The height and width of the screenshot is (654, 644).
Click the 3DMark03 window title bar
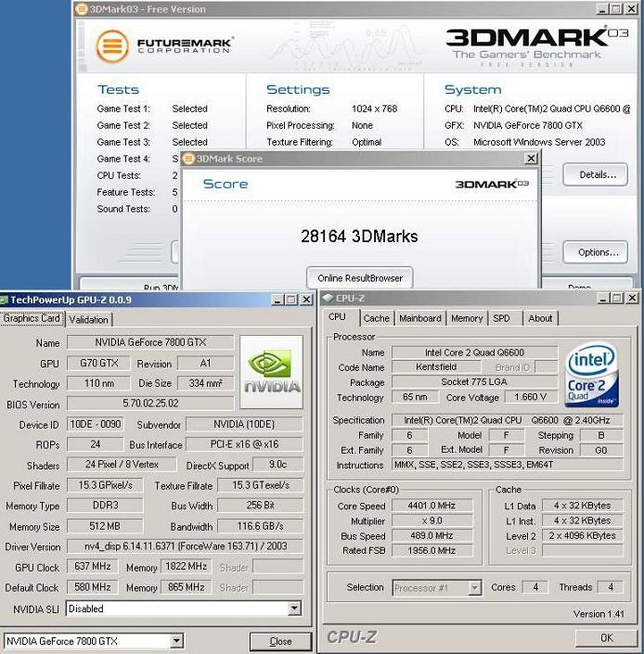tap(357, 8)
